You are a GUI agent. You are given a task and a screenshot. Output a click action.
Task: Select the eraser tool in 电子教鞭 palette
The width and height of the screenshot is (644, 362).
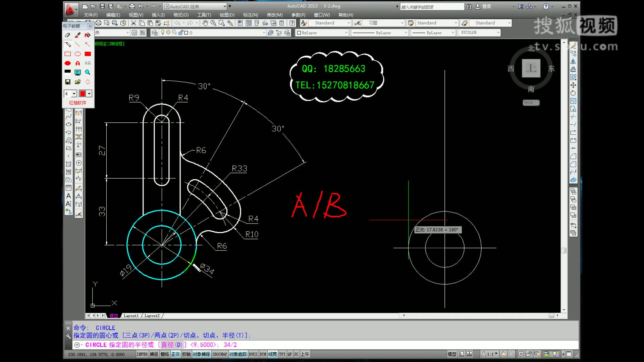pyautogui.click(x=67, y=35)
